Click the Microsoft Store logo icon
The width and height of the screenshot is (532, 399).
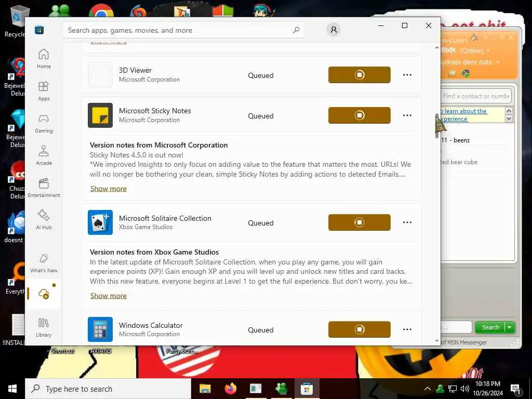tap(39, 30)
